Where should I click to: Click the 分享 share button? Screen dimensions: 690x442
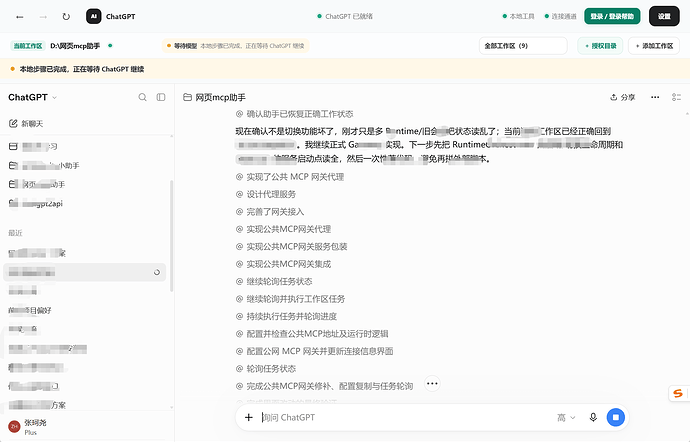[x=622, y=97]
